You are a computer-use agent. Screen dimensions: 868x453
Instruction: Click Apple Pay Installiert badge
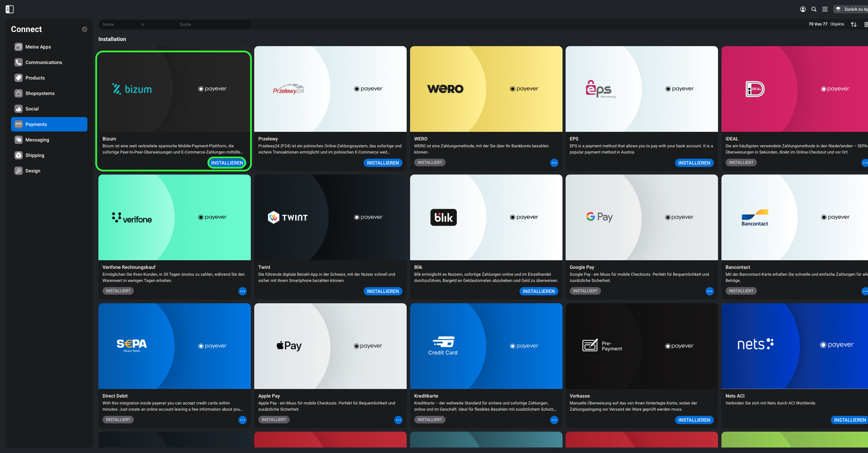point(274,420)
